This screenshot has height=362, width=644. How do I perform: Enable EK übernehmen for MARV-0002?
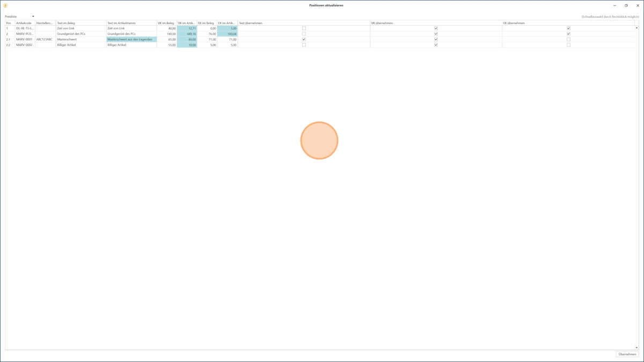(x=568, y=45)
